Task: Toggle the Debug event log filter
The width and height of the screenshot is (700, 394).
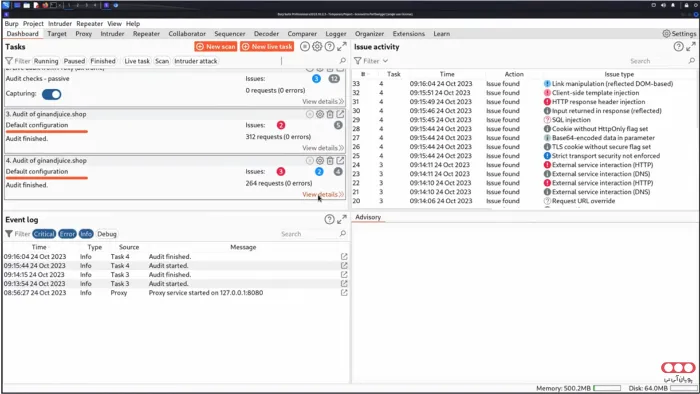Action: click(x=107, y=234)
